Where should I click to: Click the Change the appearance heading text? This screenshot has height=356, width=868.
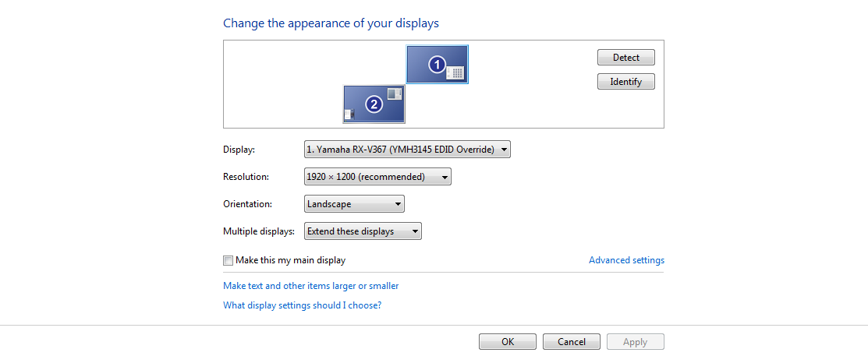click(331, 23)
